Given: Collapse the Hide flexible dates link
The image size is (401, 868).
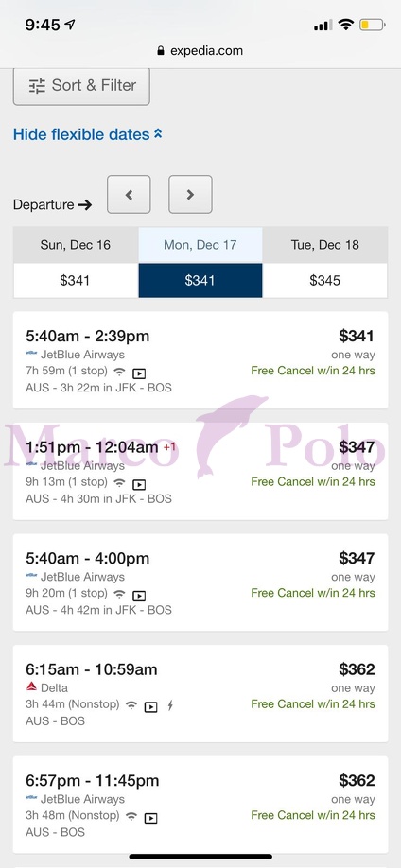Looking at the screenshot, I should (88, 134).
